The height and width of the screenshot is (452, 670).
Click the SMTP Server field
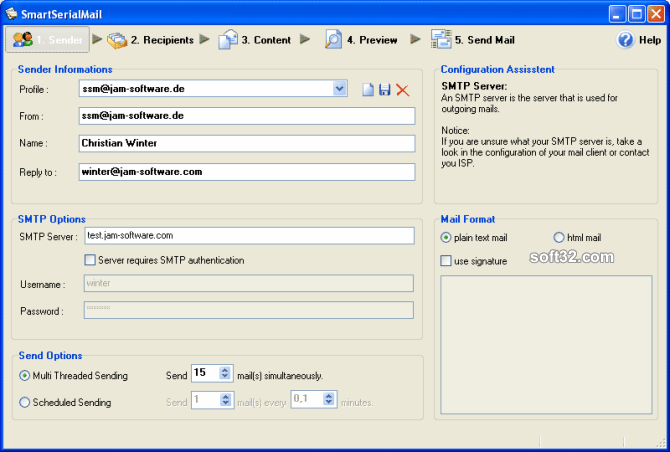(x=250, y=236)
